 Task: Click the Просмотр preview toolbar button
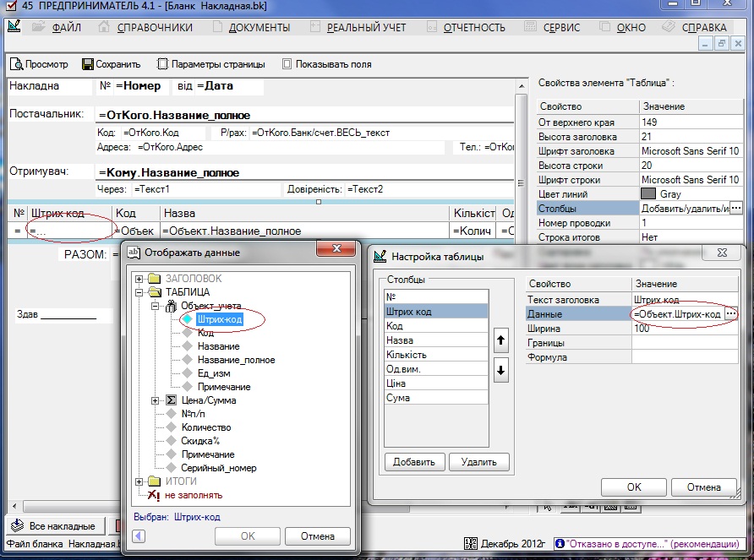point(40,64)
